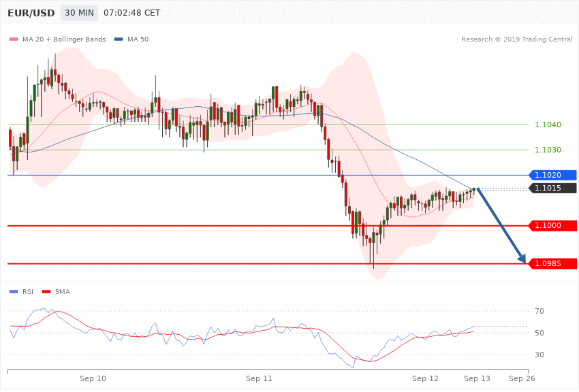This screenshot has width=579, height=392.
Task: Click the 9MA red legend swatch
Action: 46,292
